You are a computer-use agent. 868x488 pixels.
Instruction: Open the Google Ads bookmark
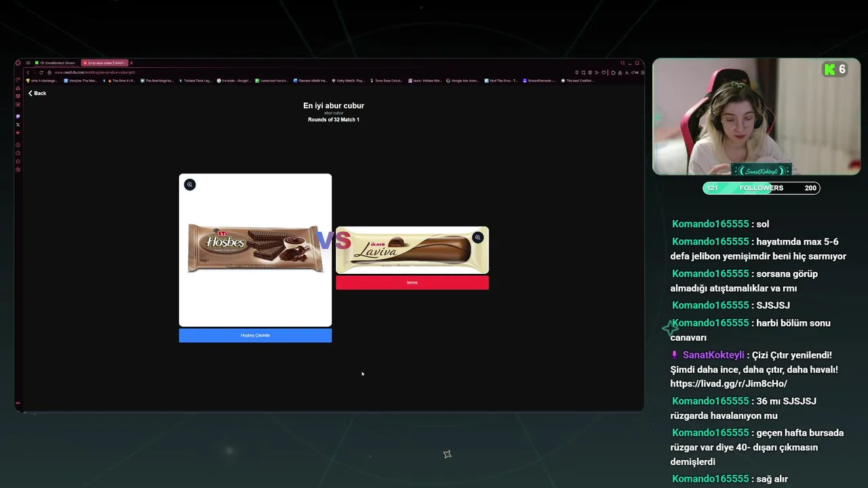462,81
